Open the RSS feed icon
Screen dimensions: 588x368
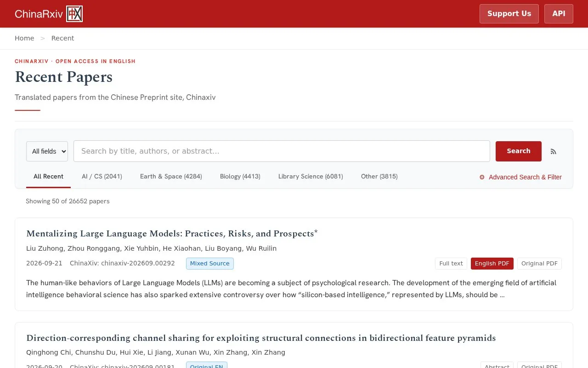pyautogui.click(x=554, y=151)
